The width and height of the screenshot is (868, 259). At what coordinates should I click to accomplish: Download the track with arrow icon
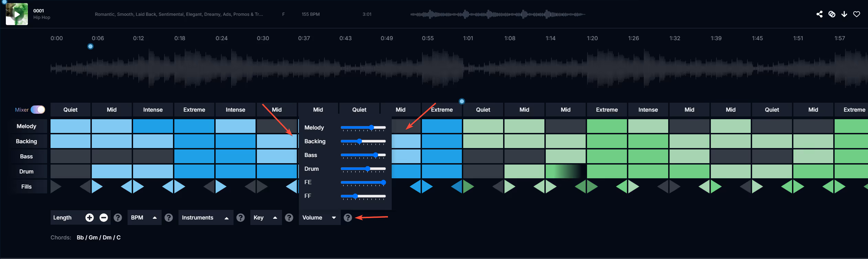[x=844, y=14]
